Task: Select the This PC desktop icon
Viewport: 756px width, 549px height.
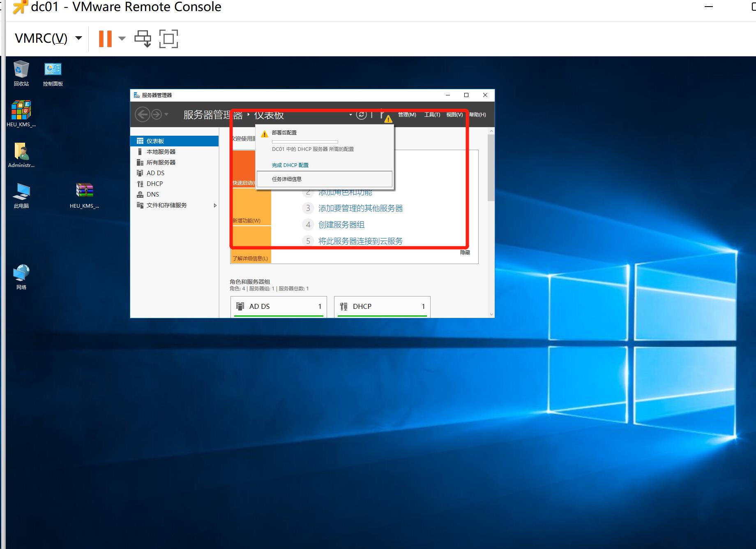Action: [x=21, y=195]
